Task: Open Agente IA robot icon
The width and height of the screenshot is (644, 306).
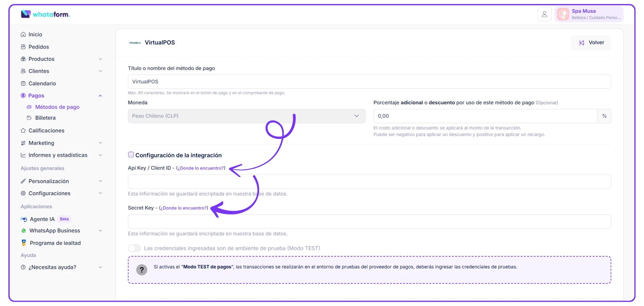Action: click(24, 219)
